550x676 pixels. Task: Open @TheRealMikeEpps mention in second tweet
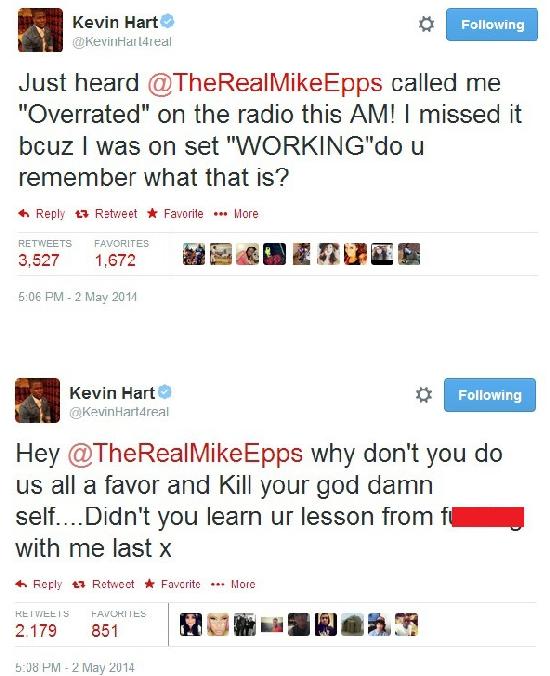pyautogui.click(x=185, y=453)
